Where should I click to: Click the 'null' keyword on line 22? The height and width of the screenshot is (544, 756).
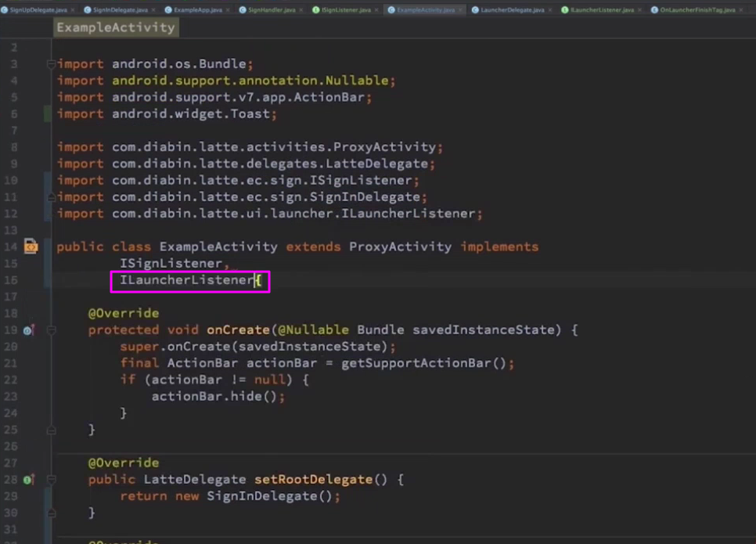(270, 380)
